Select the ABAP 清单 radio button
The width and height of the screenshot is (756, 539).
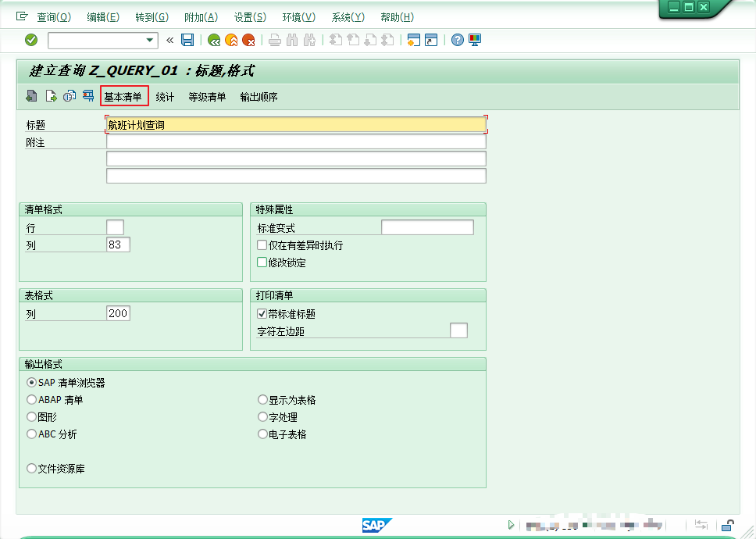(x=31, y=400)
